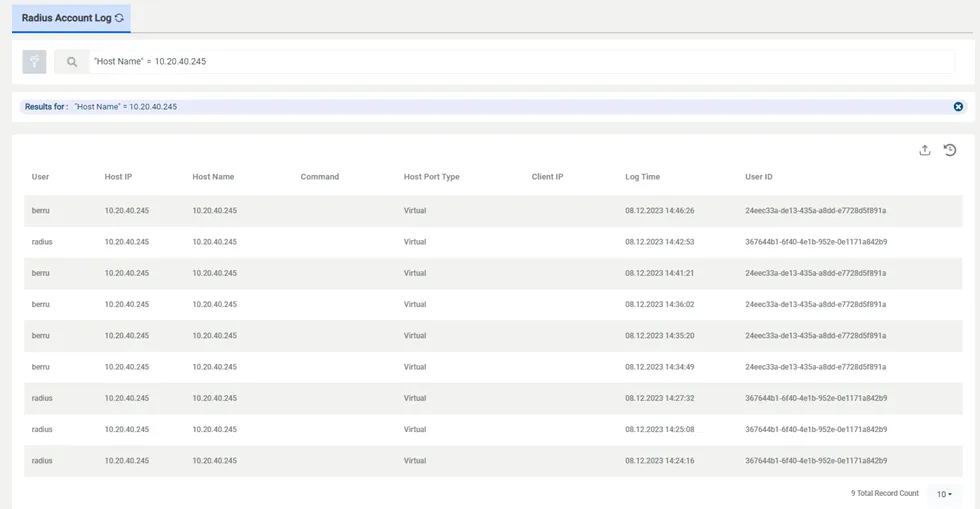The height and width of the screenshot is (509, 980).
Task: Select log time 08.12.2023 14:46:26
Action: [659, 211]
